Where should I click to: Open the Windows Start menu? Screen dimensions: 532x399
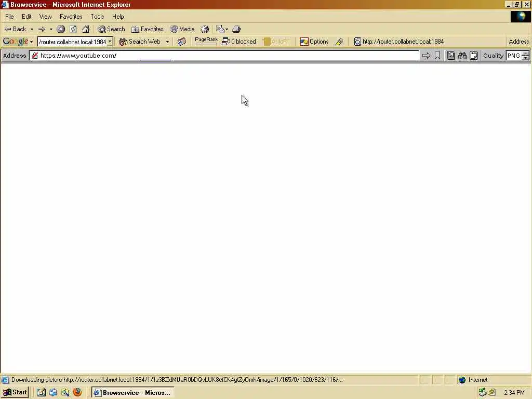pyautogui.click(x=15, y=393)
